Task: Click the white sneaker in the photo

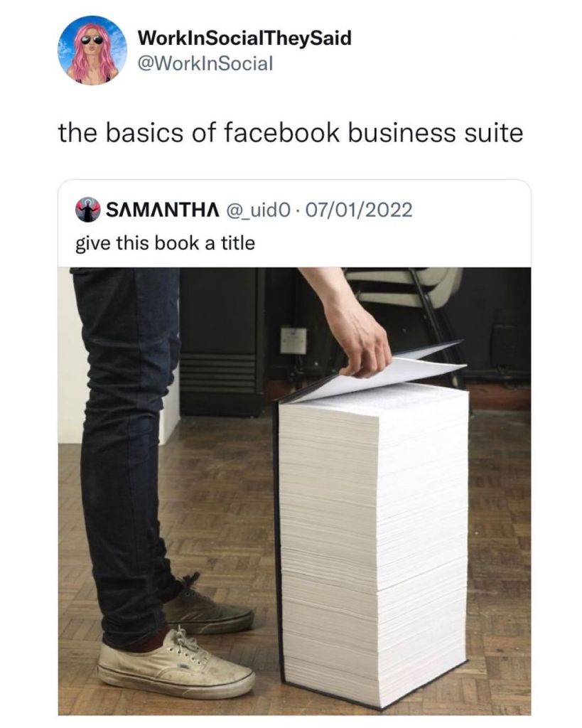Action: coord(176,665)
